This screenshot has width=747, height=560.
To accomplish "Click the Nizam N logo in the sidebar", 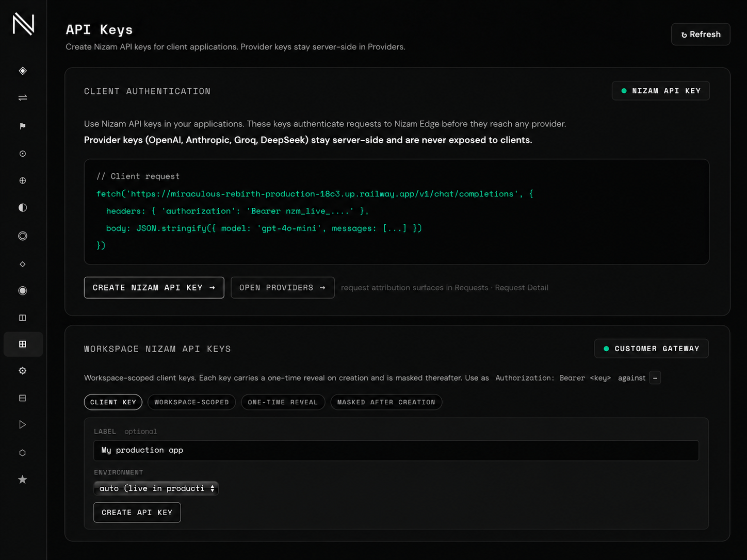I will (x=23, y=24).
